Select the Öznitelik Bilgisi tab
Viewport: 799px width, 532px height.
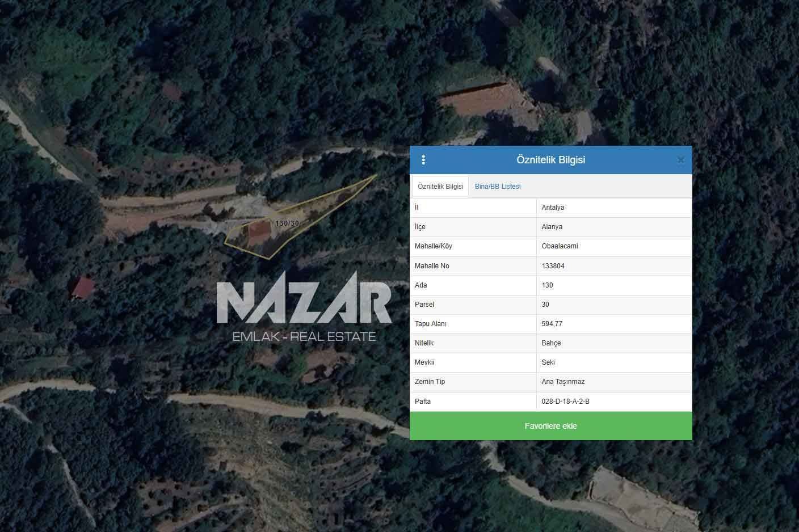pos(440,187)
